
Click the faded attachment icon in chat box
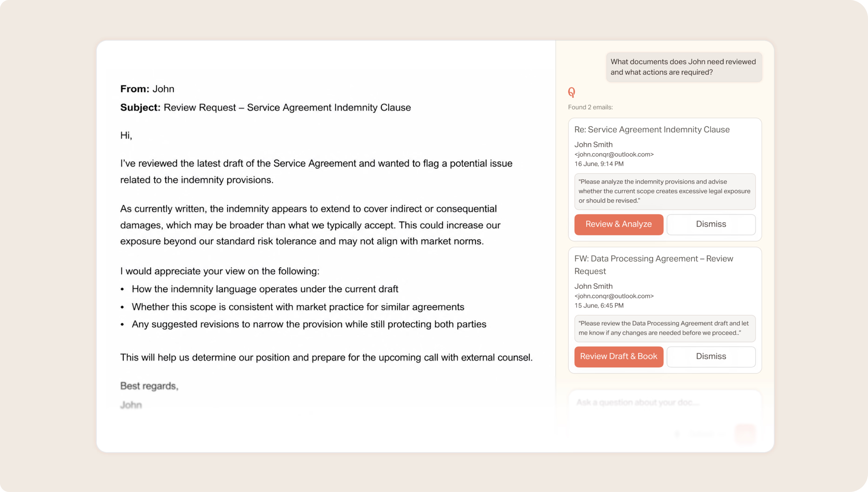pyautogui.click(x=677, y=434)
